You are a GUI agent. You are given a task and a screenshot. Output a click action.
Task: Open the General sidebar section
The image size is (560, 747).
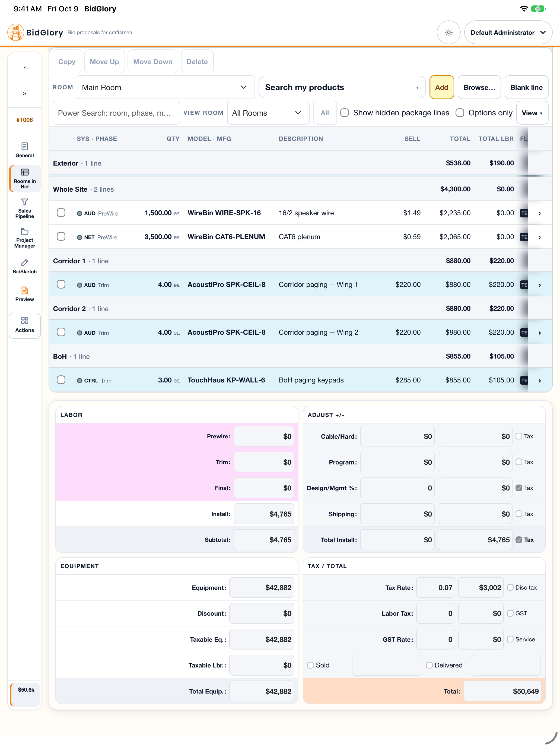point(25,150)
